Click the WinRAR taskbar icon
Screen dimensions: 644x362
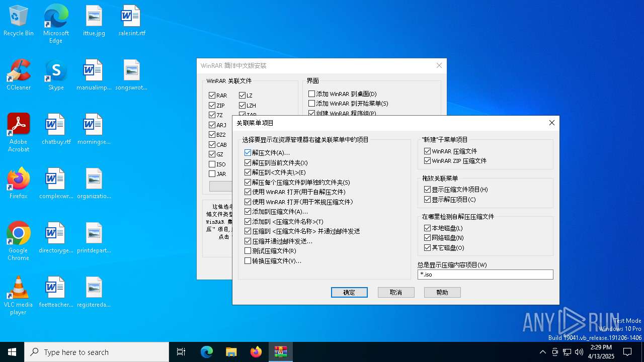point(281,352)
